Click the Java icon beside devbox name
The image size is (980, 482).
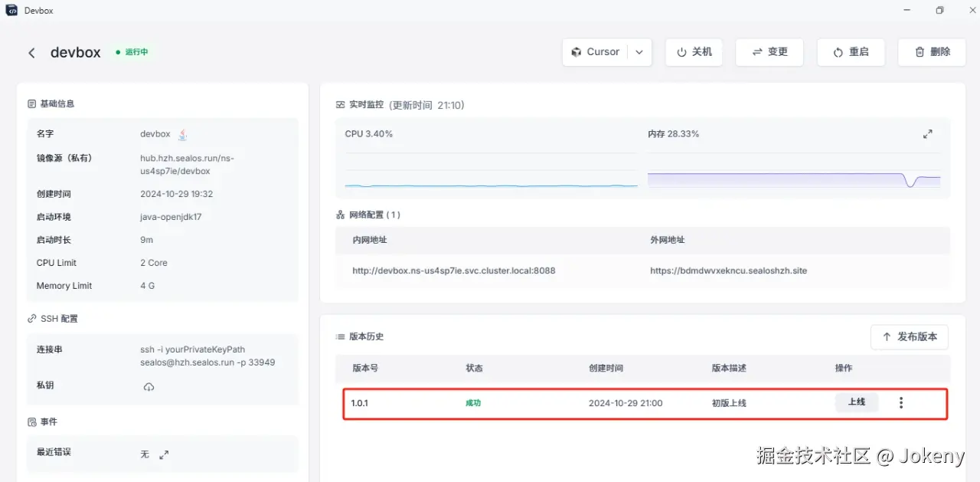[182, 134]
